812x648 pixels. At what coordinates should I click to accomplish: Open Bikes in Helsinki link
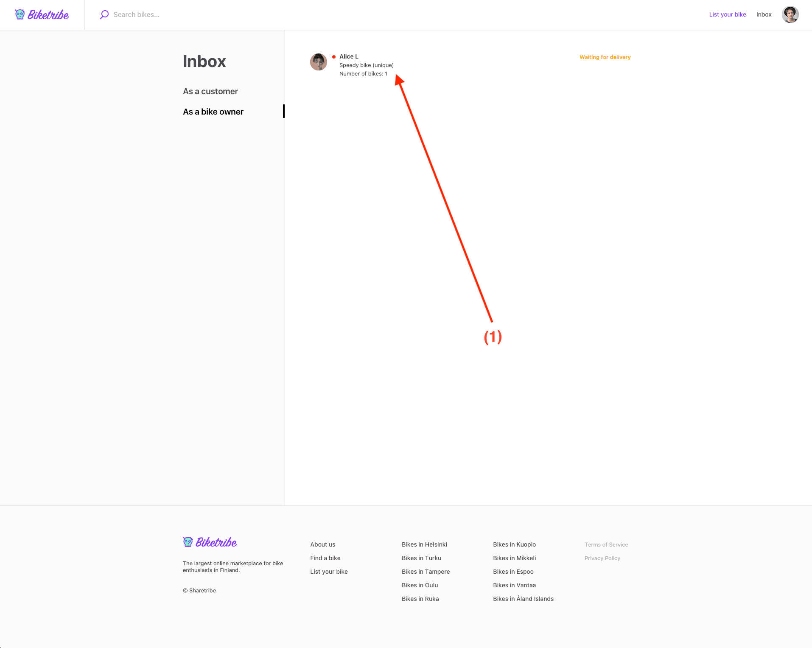click(424, 544)
